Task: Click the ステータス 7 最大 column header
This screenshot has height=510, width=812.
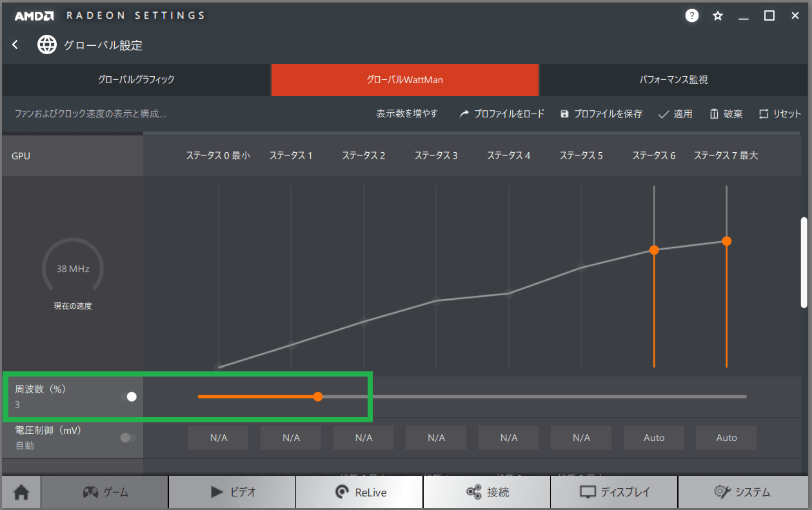Action: click(x=726, y=155)
